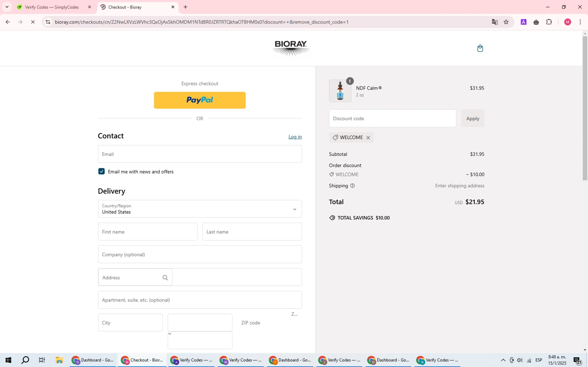This screenshot has height=367, width=588.
Task: Open the taskbar clock showing 8:48 a. m.
Action: (x=557, y=360)
